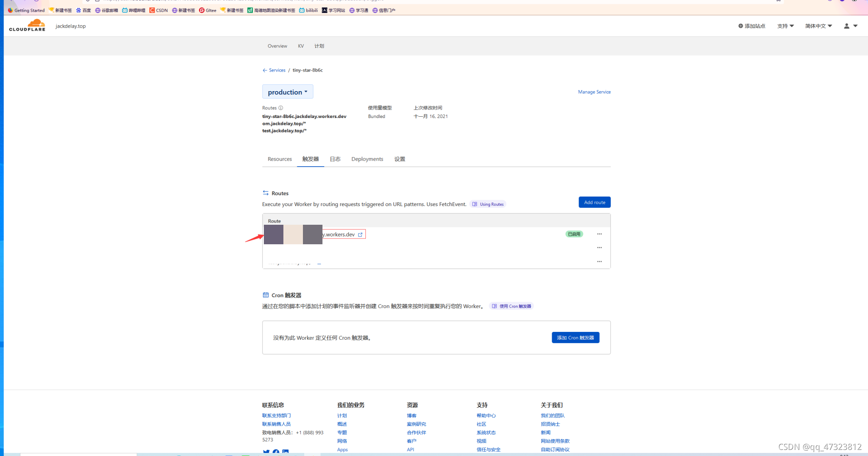Click the user account avatar icon
This screenshot has height=456, width=868.
[x=846, y=26]
